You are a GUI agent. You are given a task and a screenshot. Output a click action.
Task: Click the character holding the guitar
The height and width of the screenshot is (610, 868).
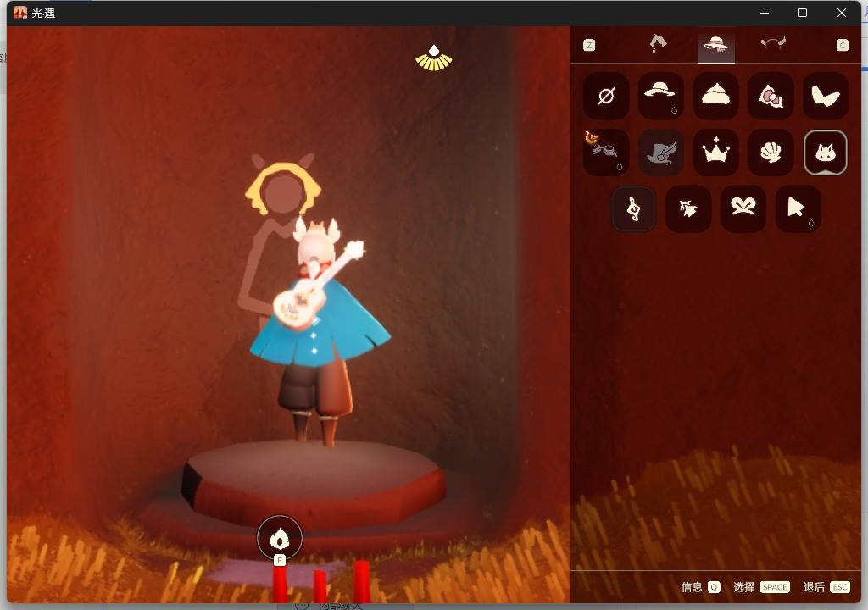pos(319,332)
